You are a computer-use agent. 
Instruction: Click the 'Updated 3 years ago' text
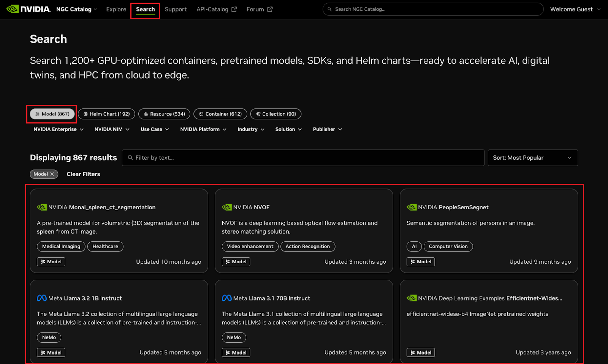(543, 353)
